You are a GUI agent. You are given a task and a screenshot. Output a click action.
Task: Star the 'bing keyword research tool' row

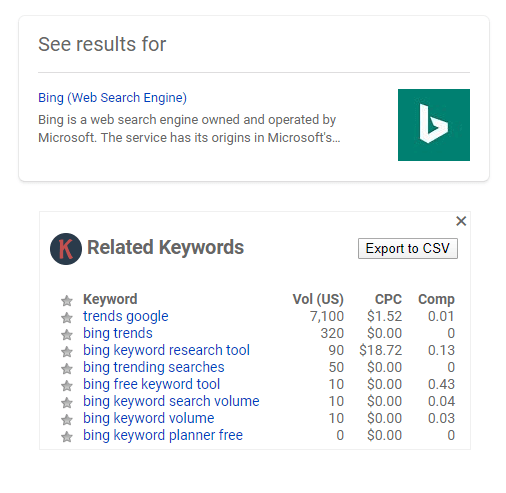67,352
